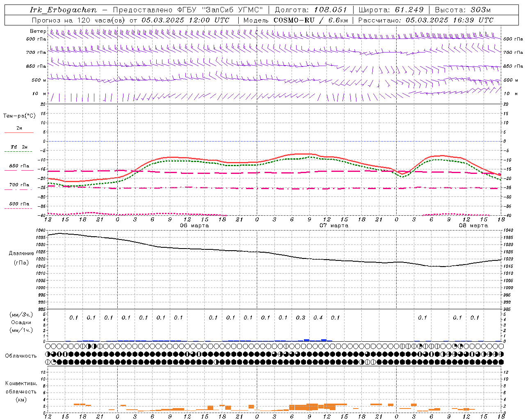Click the 500 гПа temperature legend label

(x=19, y=203)
